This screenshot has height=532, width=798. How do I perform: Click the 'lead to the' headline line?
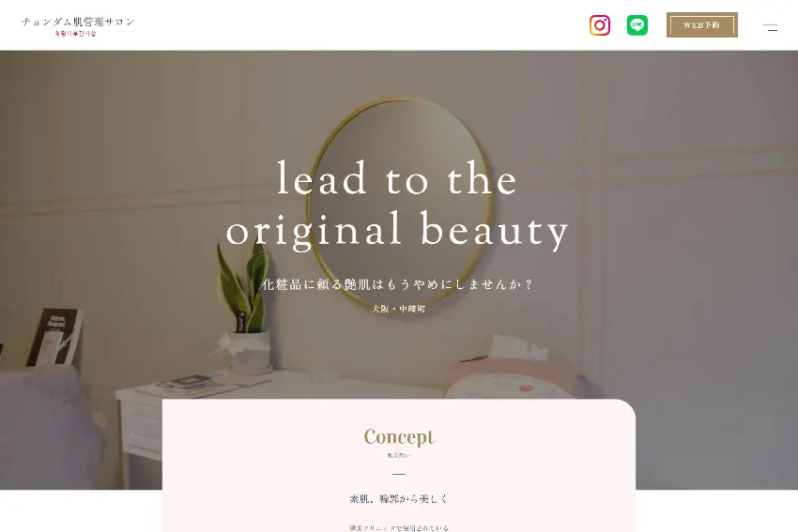397,178
